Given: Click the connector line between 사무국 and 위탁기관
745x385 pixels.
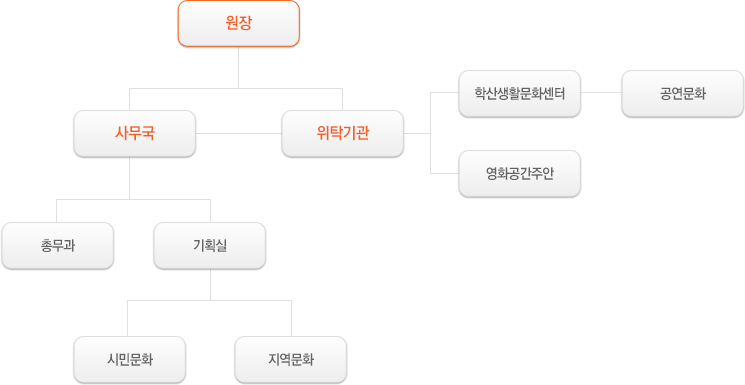Looking at the screenshot, I should [x=239, y=134].
